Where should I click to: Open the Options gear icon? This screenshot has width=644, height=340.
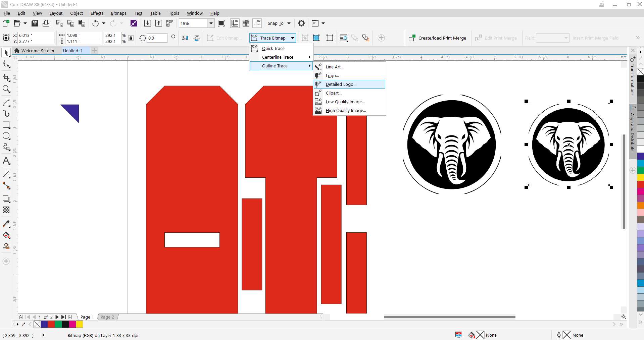tap(301, 23)
